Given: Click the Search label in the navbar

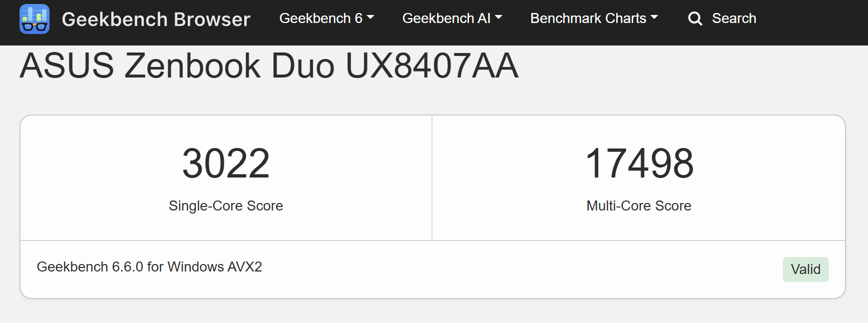Looking at the screenshot, I should point(734,18).
